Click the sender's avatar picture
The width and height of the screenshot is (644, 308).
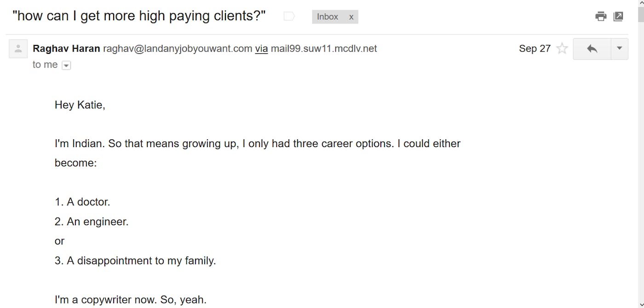18,49
